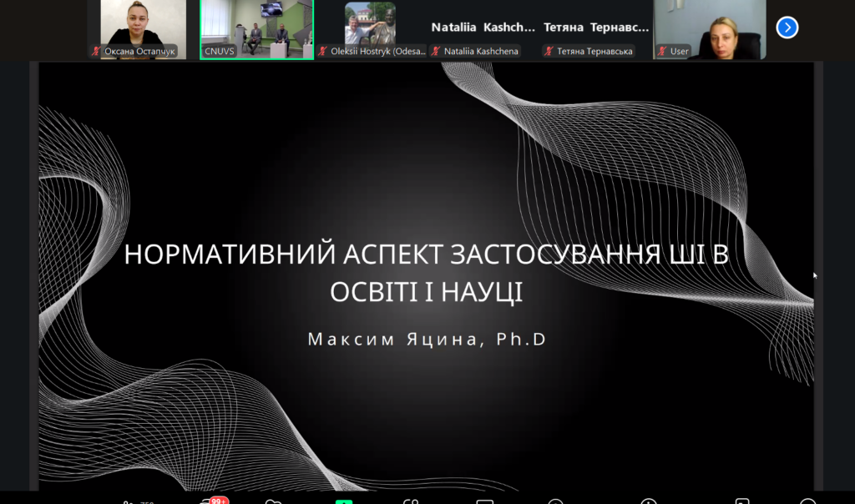Click muted mic icon beside Оксана Остапчук
Viewport: 855px width, 504px height.
(97, 52)
